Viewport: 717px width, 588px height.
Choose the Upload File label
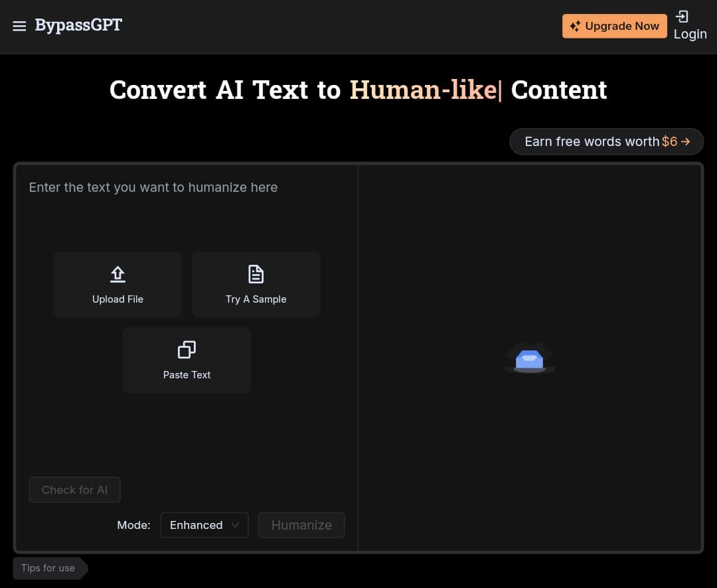(x=118, y=299)
